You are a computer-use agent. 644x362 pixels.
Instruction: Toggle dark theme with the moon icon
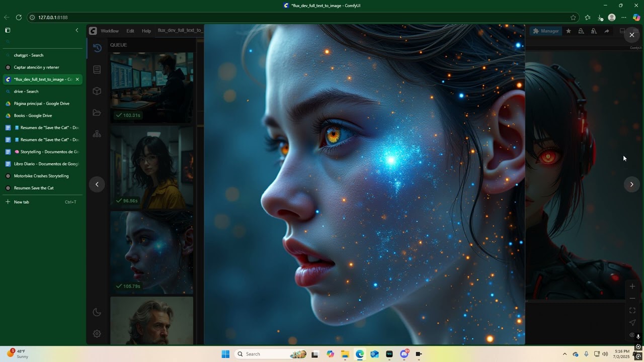tap(97, 312)
